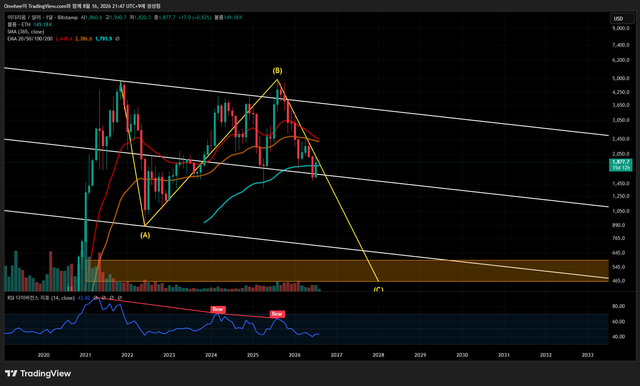The width and height of the screenshot is (640, 386).
Task: Click the 465.0 price scale label
Action: pyautogui.click(x=619, y=281)
